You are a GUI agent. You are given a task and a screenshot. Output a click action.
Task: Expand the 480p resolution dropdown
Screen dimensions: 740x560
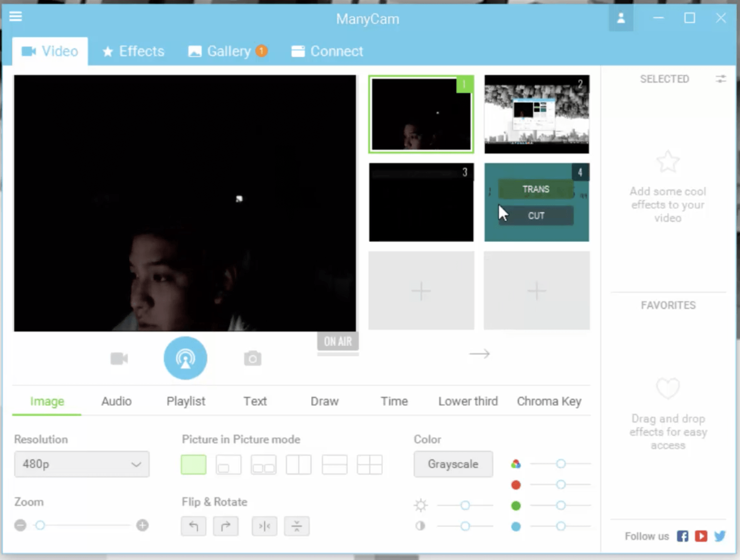point(82,464)
